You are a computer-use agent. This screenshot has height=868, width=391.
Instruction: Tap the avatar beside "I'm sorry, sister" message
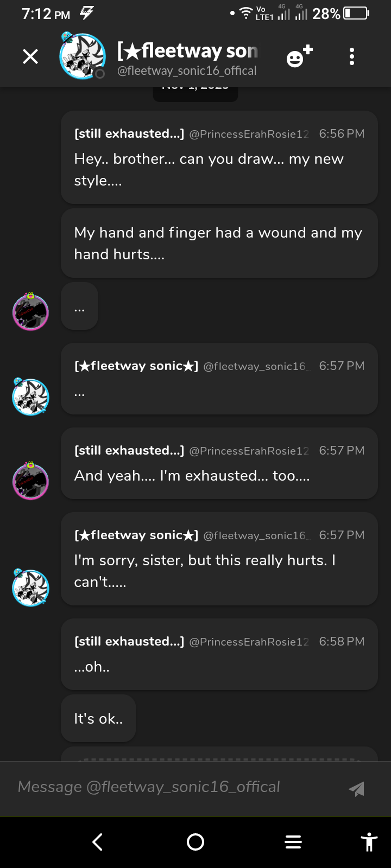(x=31, y=588)
